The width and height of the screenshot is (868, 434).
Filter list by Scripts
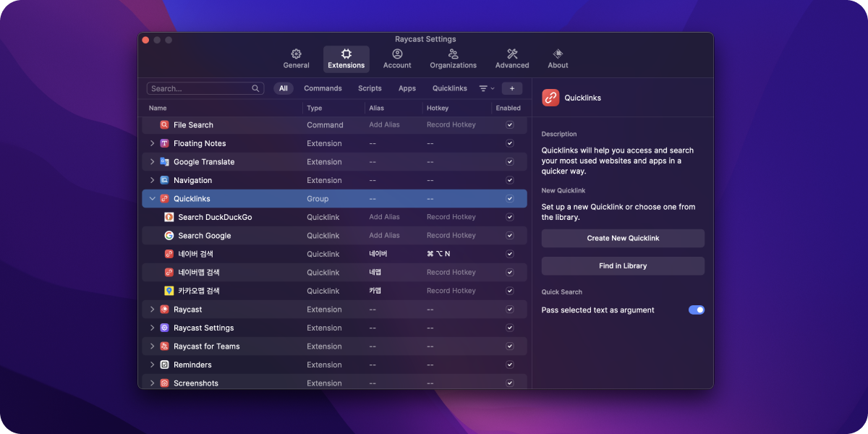(x=370, y=88)
